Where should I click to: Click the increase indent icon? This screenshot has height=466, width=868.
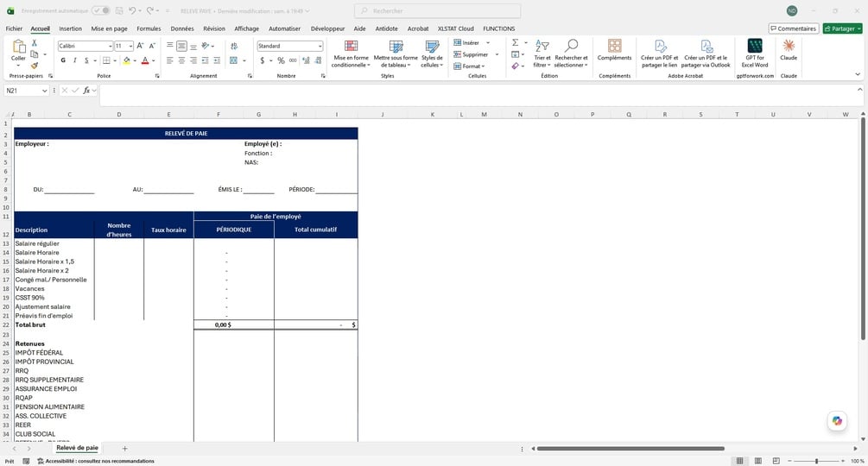pos(217,60)
